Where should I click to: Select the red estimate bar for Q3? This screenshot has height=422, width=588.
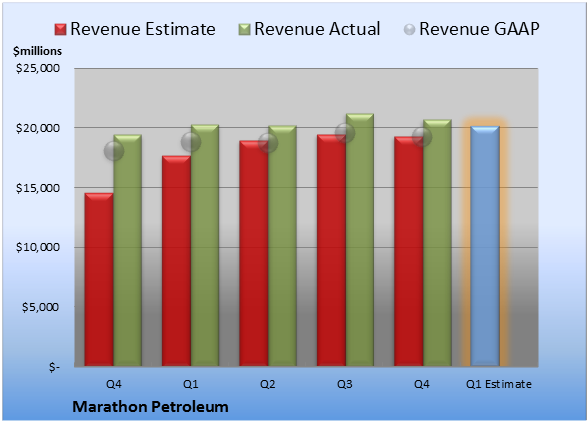click(x=331, y=250)
